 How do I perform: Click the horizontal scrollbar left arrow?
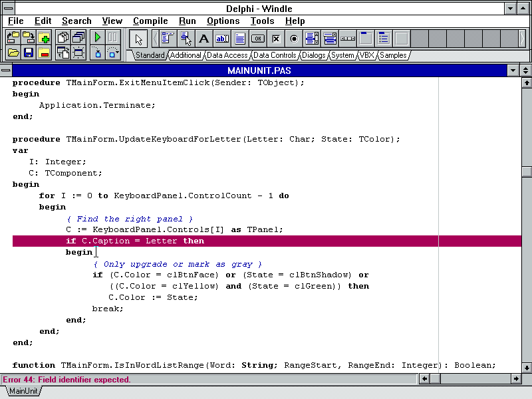(x=424, y=378)
